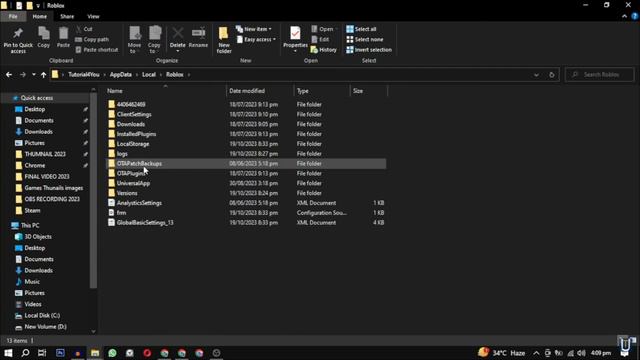The image size is (640, 360).
Task: Rename the selected folder
Action: click(198, 38)
